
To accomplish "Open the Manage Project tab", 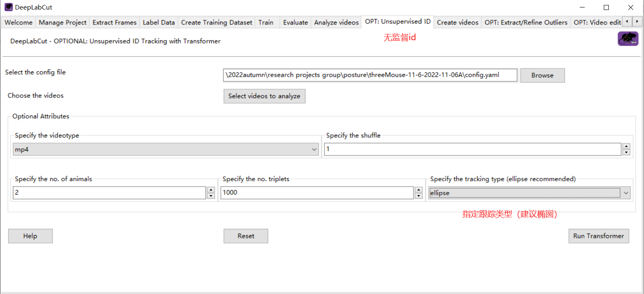I will coord(63,22).
